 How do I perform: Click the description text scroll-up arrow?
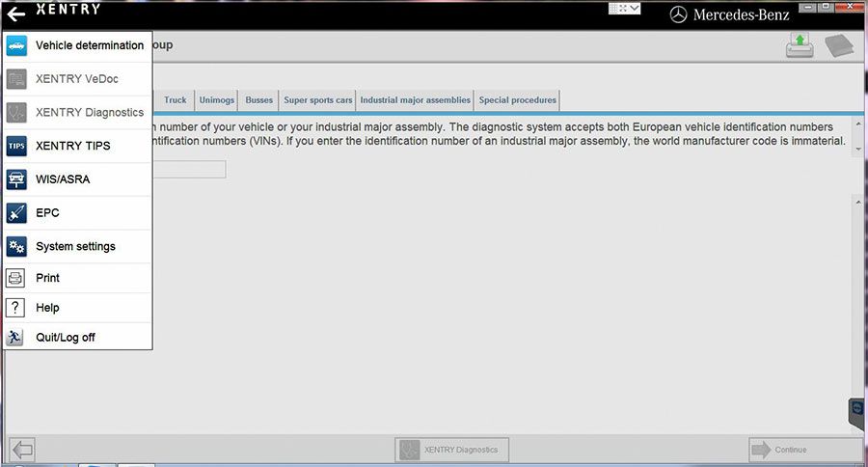pyautogui.click(x=858, y=124)
